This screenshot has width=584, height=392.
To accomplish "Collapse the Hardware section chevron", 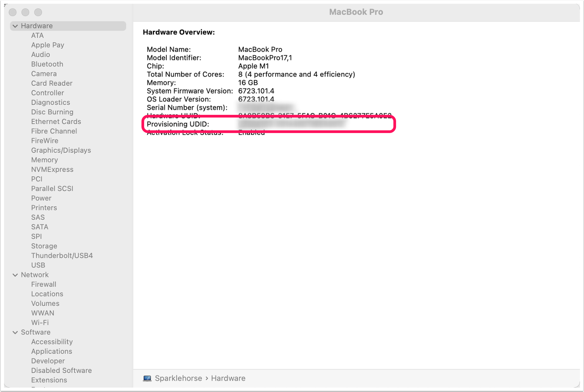I will pyautogui.click(x=15, y=26).
